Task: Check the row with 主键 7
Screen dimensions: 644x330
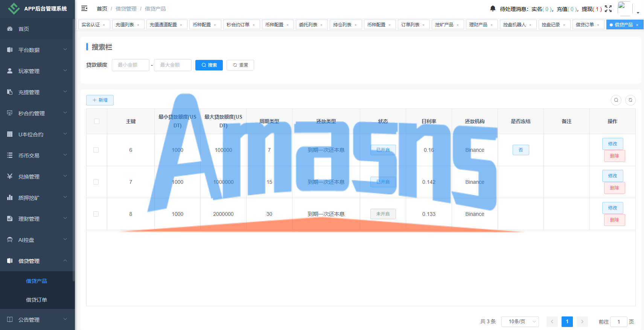Action: tap(96, 182)
